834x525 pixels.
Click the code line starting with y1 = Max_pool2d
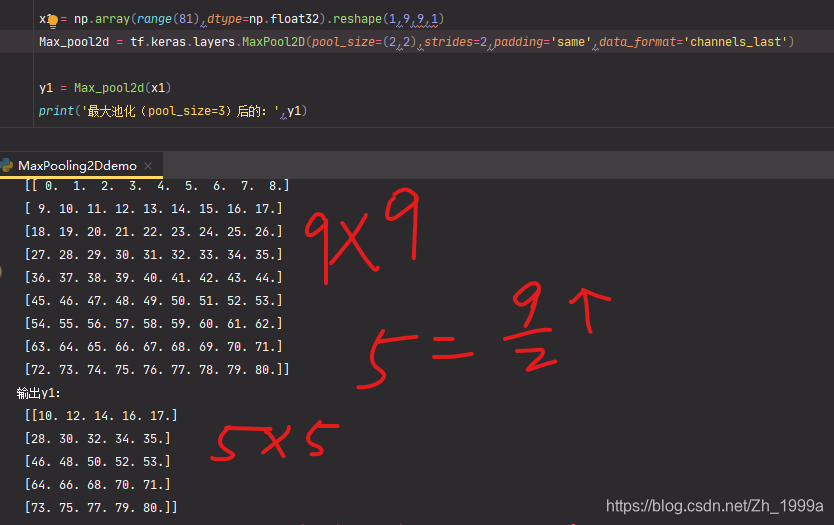click(105, 87)
